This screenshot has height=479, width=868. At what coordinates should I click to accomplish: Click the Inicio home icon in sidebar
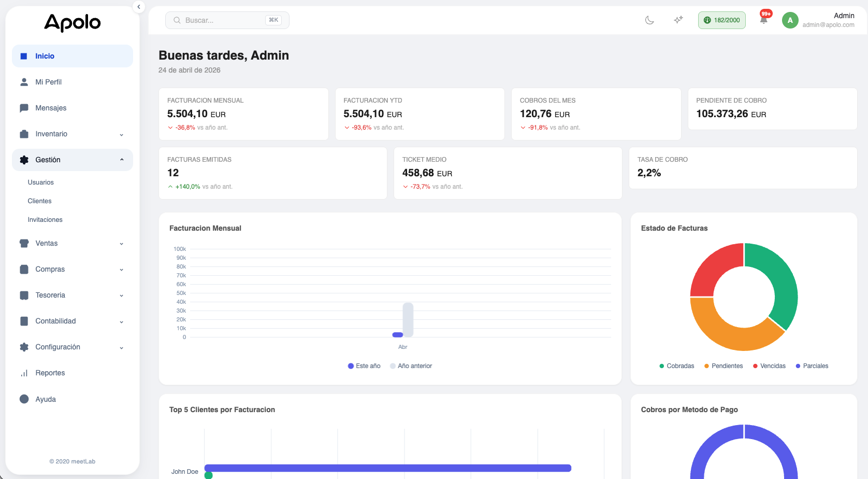24,56
